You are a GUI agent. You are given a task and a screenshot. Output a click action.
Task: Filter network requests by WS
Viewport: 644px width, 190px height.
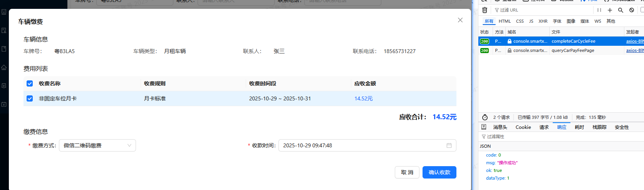pos(598,21)
